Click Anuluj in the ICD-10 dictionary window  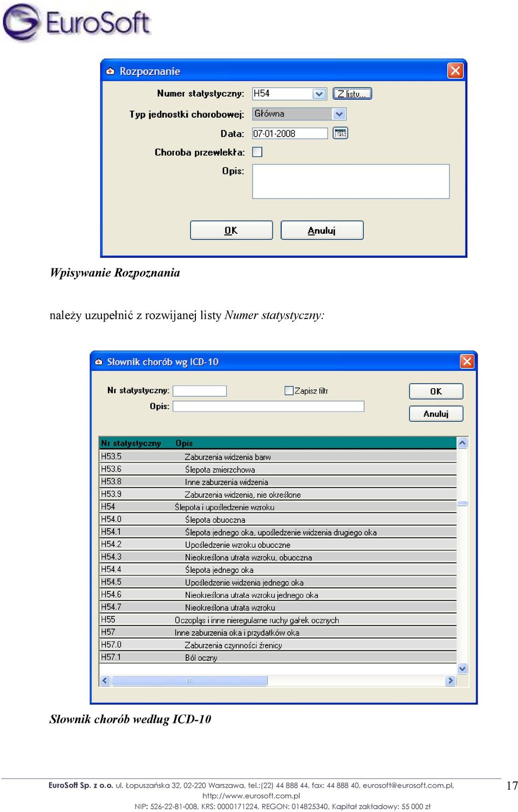436,414
